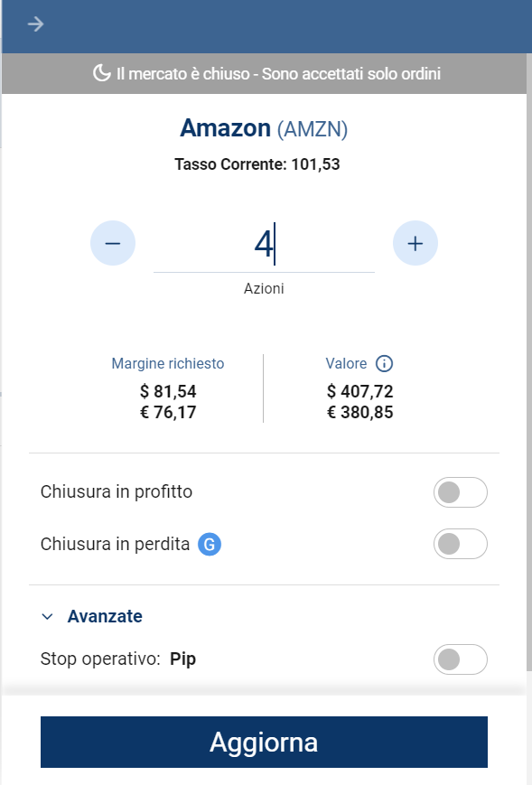The width and height of the screenshot is (532, 785).
Task: Focus the Azioni quantity input field
Action: (264, 244)
